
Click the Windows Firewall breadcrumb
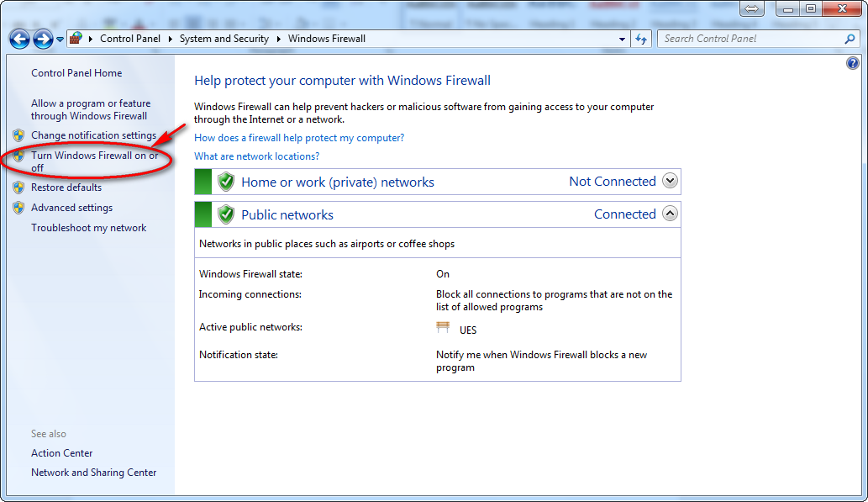327,38
